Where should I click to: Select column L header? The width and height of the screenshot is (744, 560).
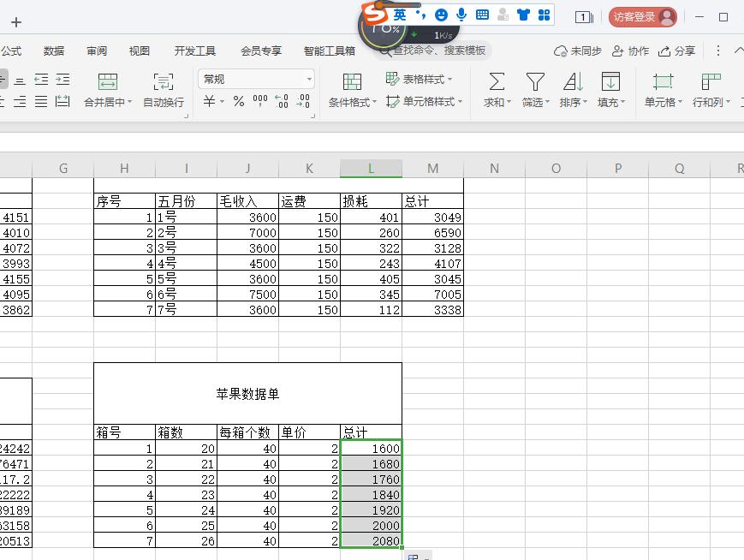pos(371,169)
